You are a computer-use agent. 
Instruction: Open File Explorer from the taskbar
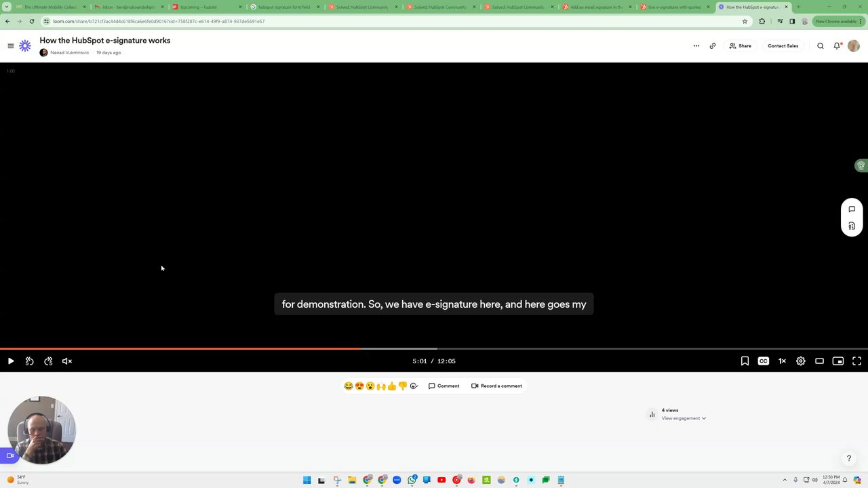coord(352,480)
